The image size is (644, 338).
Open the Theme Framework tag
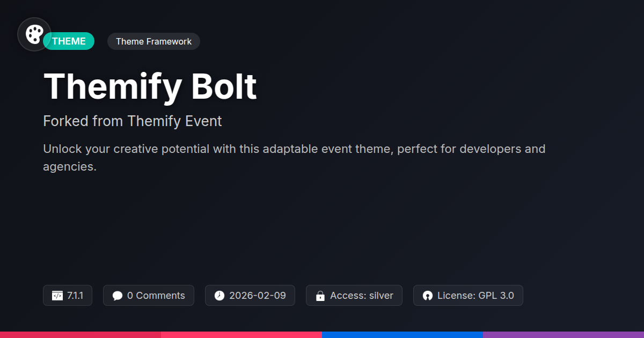coord(153,41)
